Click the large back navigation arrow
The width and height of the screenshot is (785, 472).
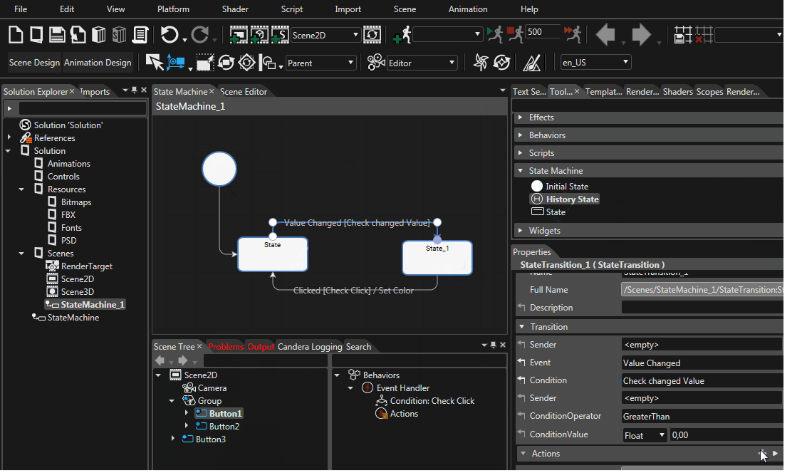[x=606, y=35]
